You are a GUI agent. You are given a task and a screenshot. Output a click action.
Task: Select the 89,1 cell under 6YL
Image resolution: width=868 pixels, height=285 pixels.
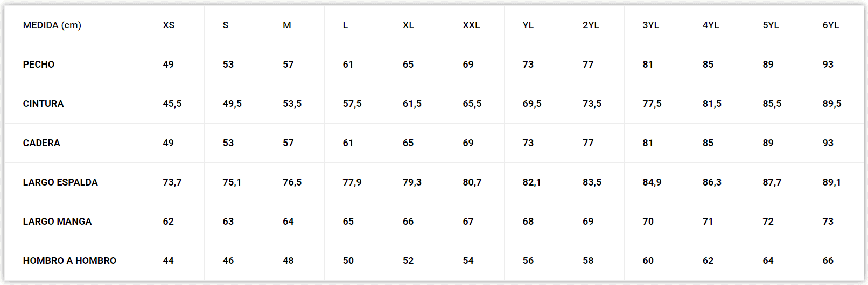[831, 182]
